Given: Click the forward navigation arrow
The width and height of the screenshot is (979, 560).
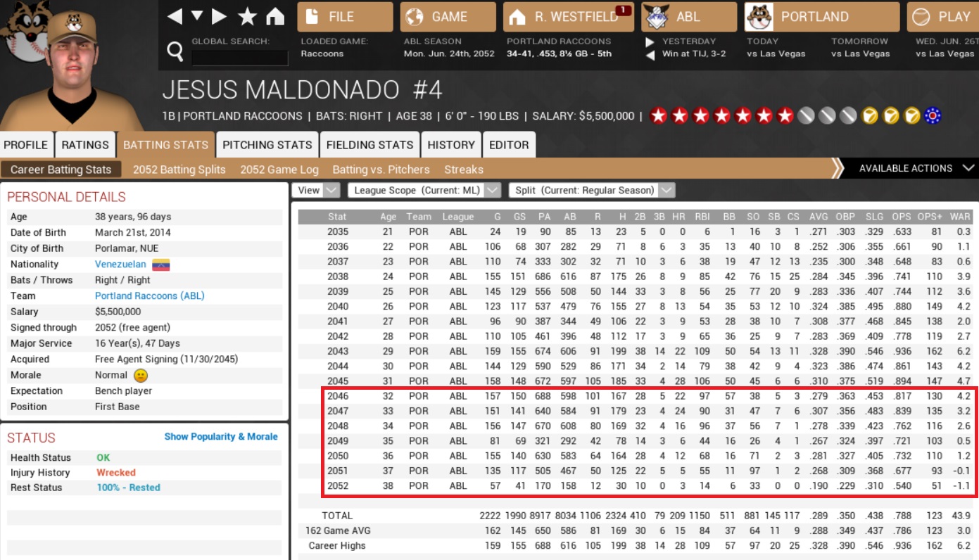Looking at the screenshot, I should coord(219,16).
